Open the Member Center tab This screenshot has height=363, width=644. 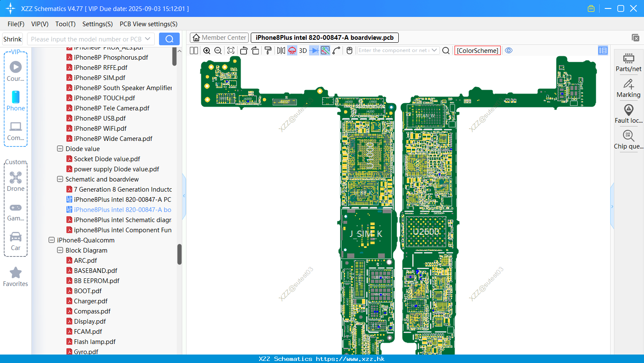tap(219, 38)
